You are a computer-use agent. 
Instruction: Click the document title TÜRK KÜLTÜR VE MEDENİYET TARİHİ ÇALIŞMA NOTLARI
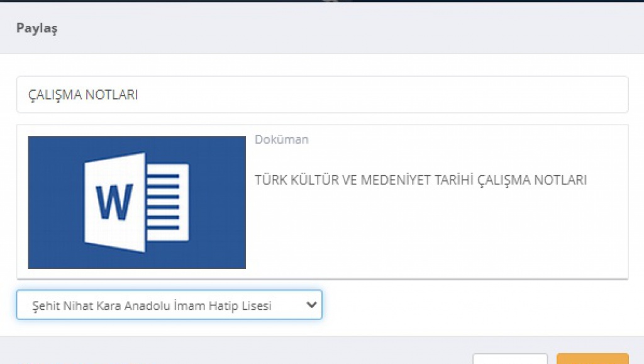pyautogui.click(x=421, y=180)
